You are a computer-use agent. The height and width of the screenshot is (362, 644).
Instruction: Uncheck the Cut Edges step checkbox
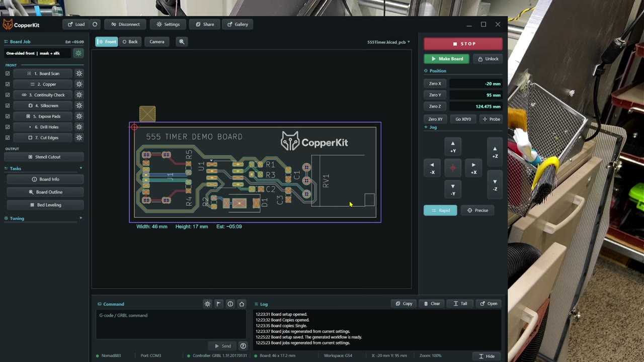(8, 138)
